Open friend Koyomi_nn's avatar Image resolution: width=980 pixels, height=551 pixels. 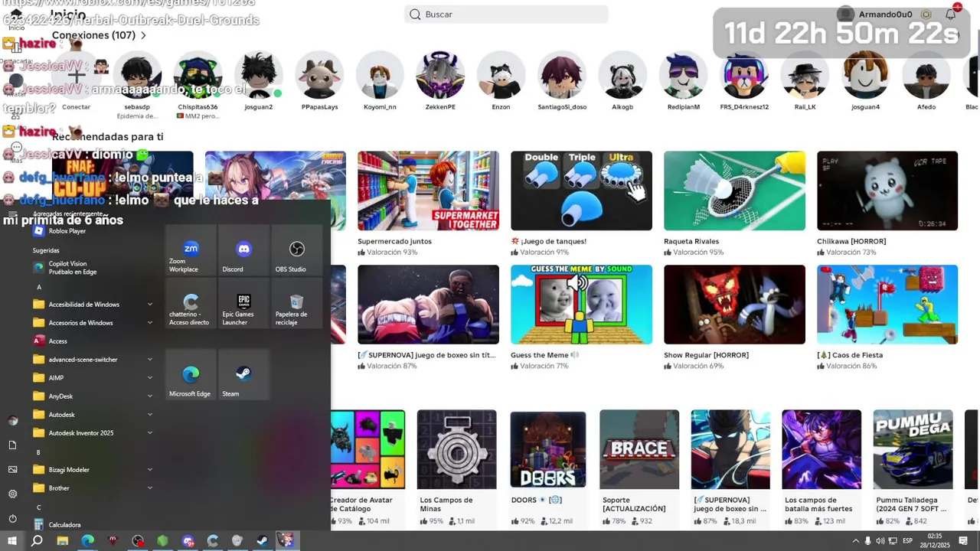tap(380, 76)
